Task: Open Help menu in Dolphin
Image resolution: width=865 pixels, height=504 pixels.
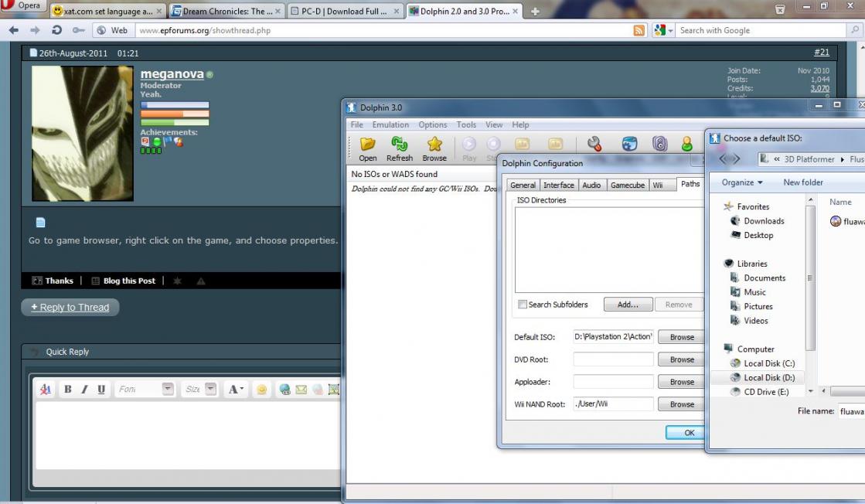Action: click(x=520, y=124)
